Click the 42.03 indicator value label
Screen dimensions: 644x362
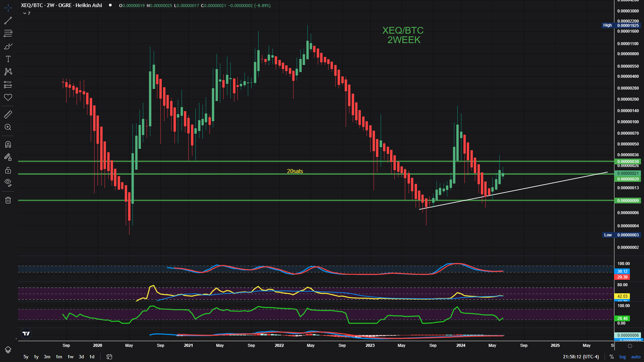pos(623,296)
